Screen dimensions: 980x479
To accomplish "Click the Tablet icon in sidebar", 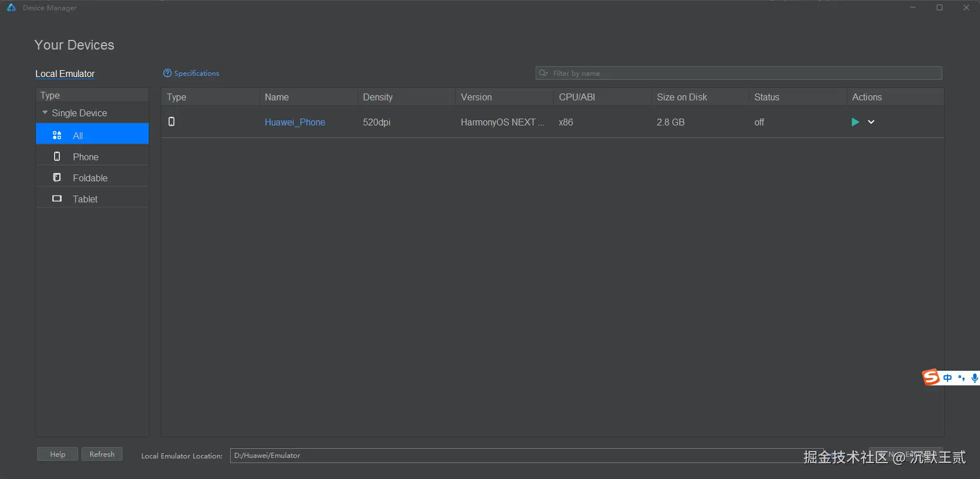I will (57, 198).
